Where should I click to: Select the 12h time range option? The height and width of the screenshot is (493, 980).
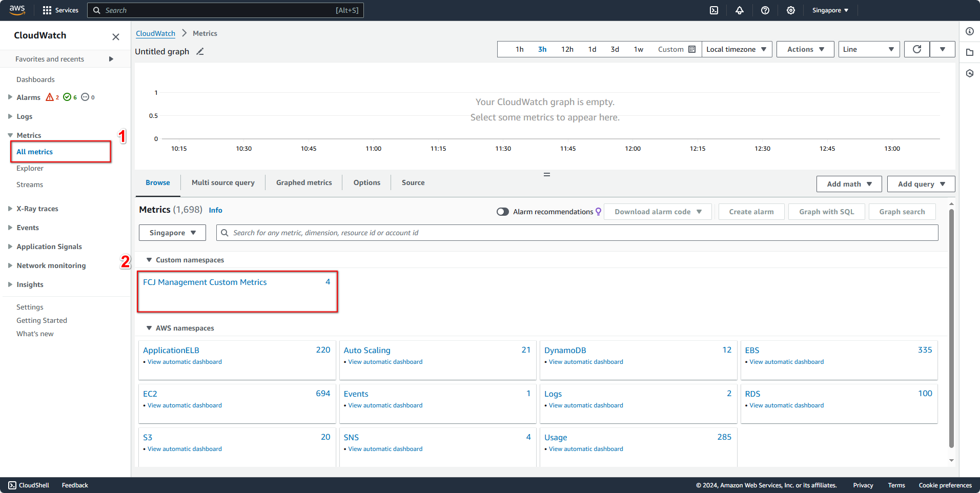567,49
